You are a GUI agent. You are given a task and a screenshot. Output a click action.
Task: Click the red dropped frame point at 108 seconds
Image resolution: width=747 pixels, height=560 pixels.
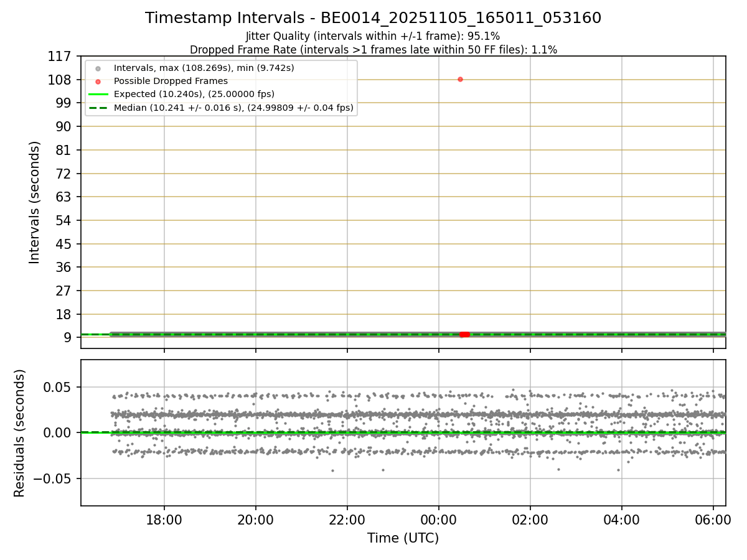coord(460,79)
